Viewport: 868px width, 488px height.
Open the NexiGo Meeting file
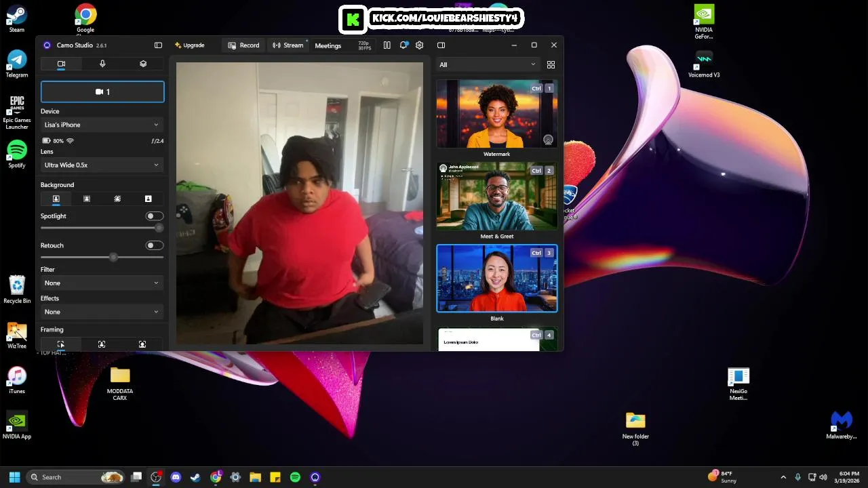(738, 384)
